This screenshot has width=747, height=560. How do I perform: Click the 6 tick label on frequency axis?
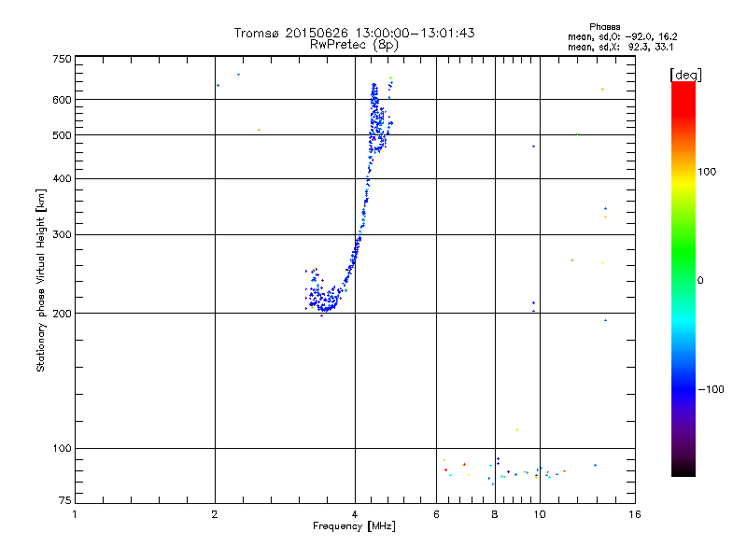point(436,514)
